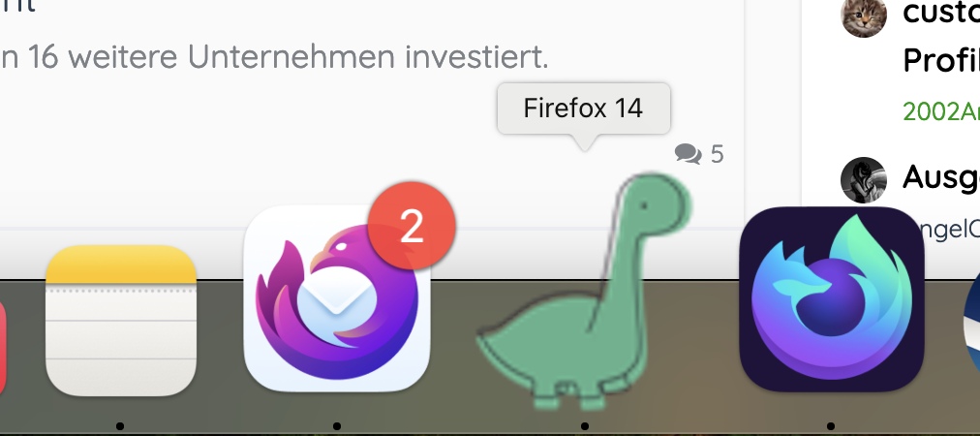980x436 pixels.
Task: Launch the green dinosaur Firefox 14 icon
Action: click(x=584, y=292)
